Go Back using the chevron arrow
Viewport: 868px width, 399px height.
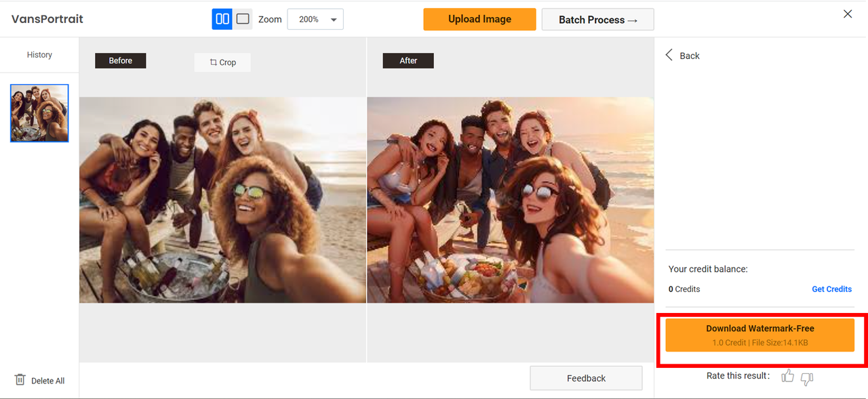(x=669, y=55)
